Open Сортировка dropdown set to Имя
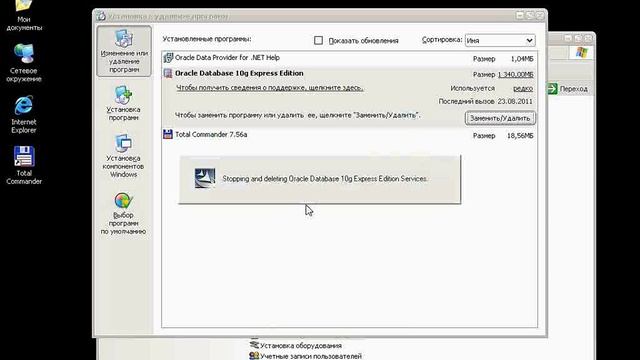This screenshot has height=360, width=640. tap(500, 40)
